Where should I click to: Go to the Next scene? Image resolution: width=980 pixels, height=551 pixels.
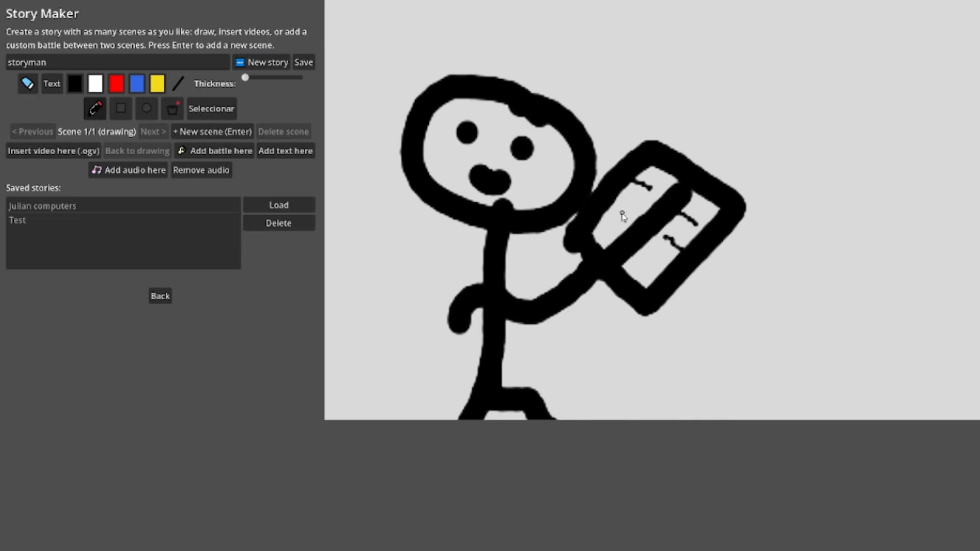point(153,132)
